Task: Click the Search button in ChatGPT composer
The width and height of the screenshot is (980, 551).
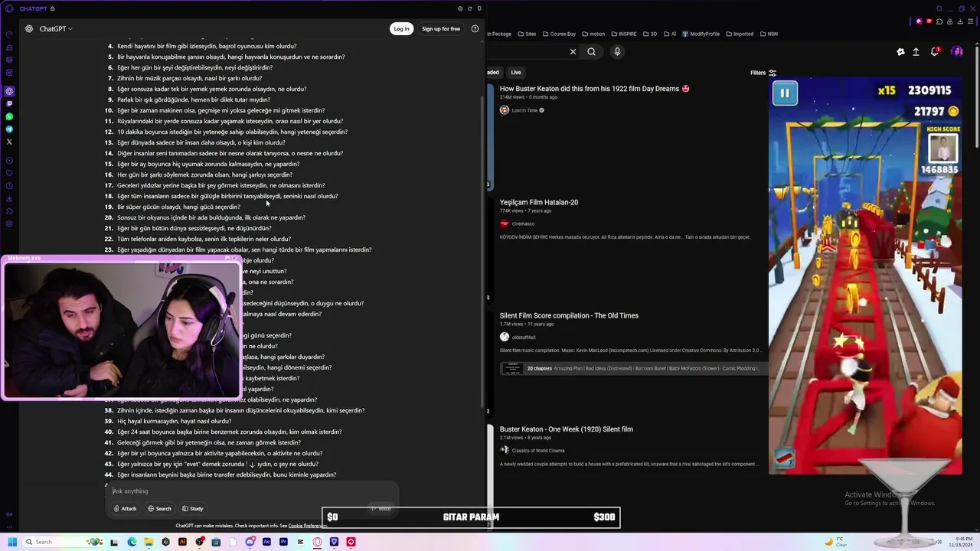Action: click(x=159, y=509)
